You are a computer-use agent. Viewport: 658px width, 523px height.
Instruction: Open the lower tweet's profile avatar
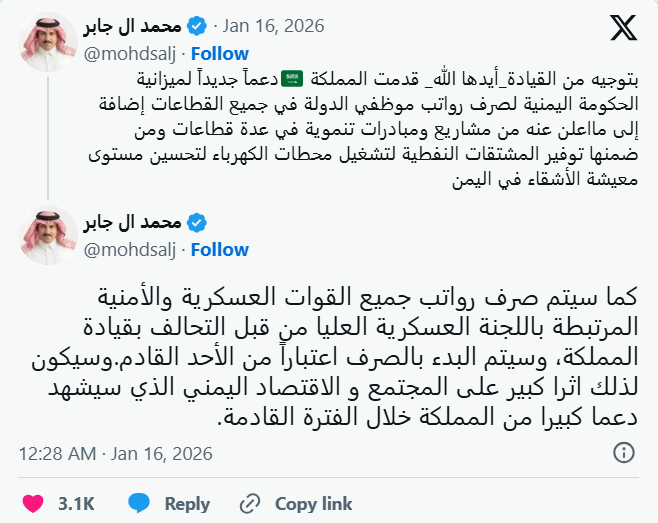tap(47, 235)
